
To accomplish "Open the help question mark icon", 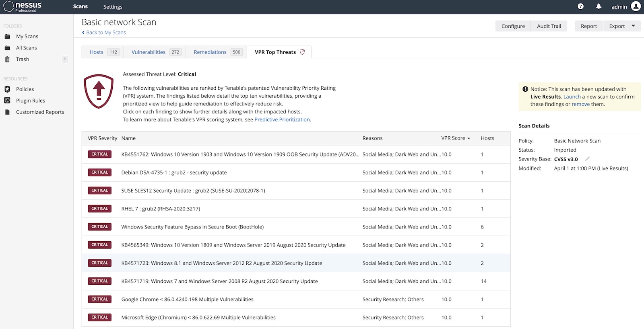I will click(x=580, y=6).
